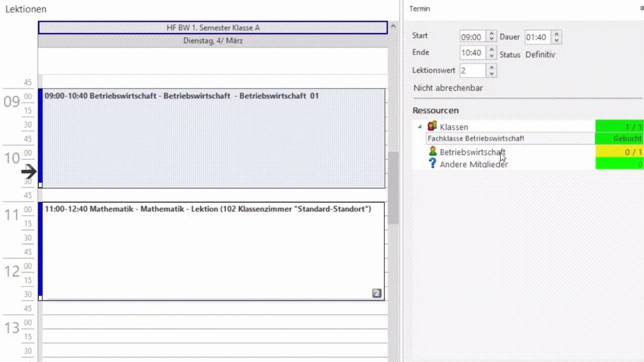Click the HF BW 1. Semester Klasse A header
This screenshot has height=362, width=644.
coord(213,28)
